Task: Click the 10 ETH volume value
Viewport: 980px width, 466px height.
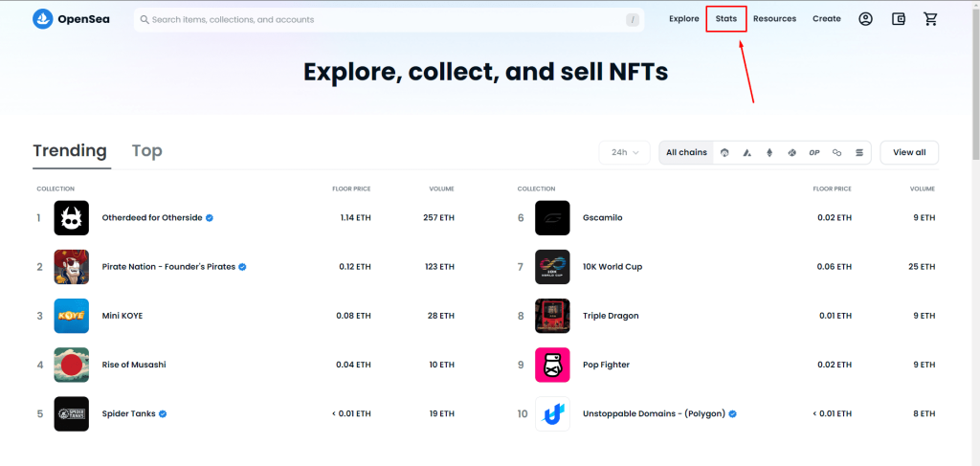Action: 442,365
